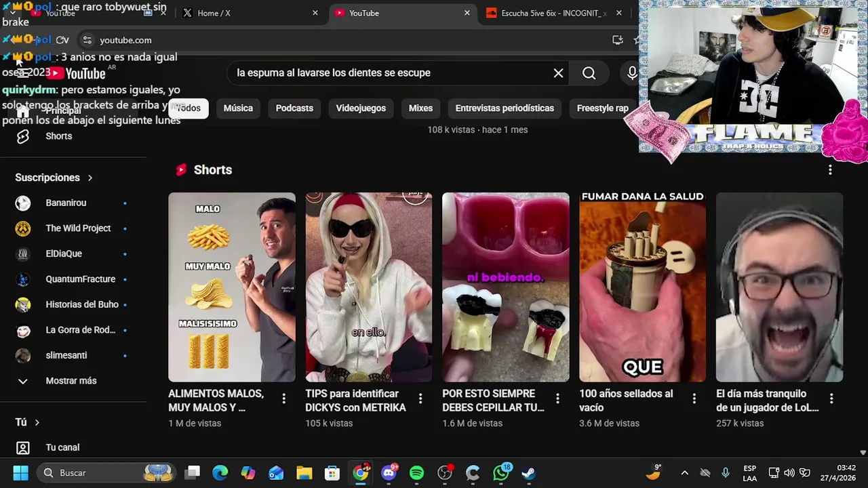
Task: Select the Freestyle rap filter chip
Action: (603, 108)
